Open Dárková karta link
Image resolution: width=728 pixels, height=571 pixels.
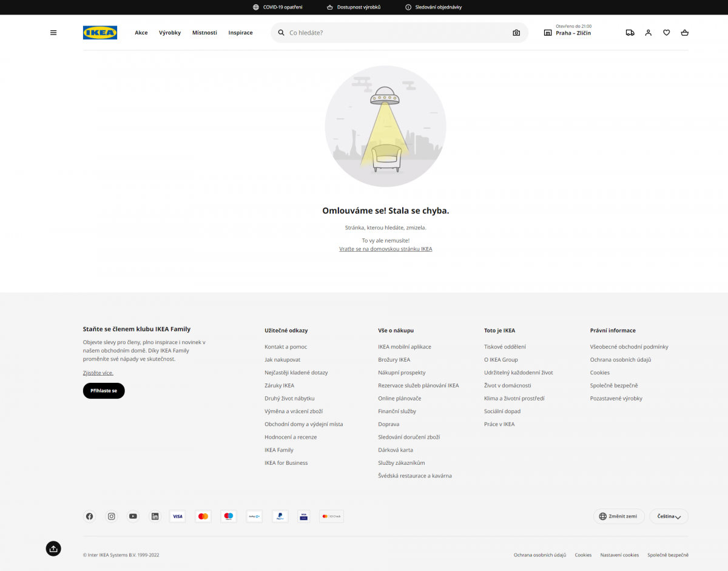[x=396, y=450]
